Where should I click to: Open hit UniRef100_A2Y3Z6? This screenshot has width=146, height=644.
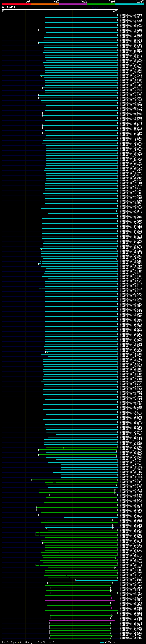pyautogui.click(x=131, y=22)
